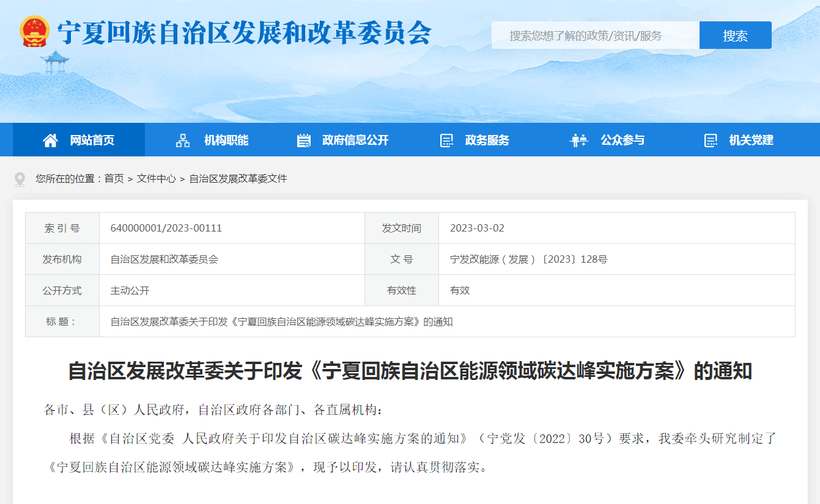The height and width of the screenshot is (504, 820).
Task: Navigate to 机关党建 page
Action: pos(751,141)
